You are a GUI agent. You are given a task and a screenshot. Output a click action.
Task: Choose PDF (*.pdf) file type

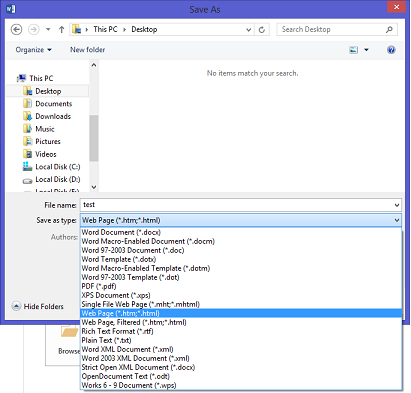pyautogui.click(x=241, y=286)
